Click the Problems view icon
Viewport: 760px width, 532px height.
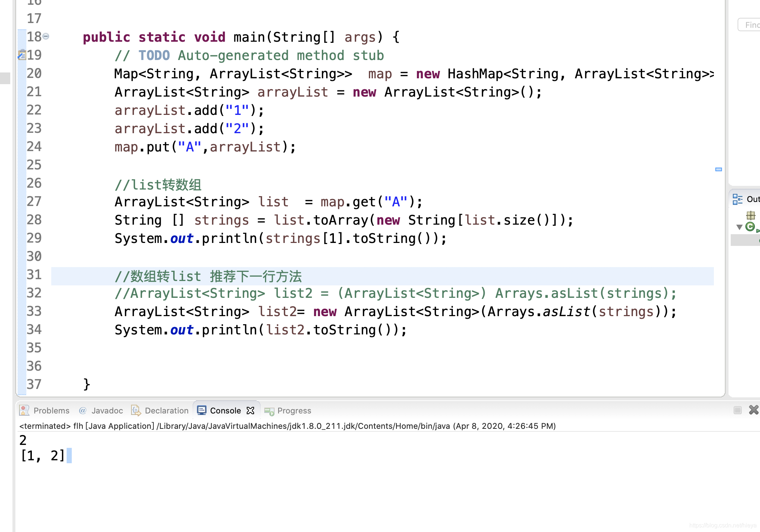tap(25, 410)
